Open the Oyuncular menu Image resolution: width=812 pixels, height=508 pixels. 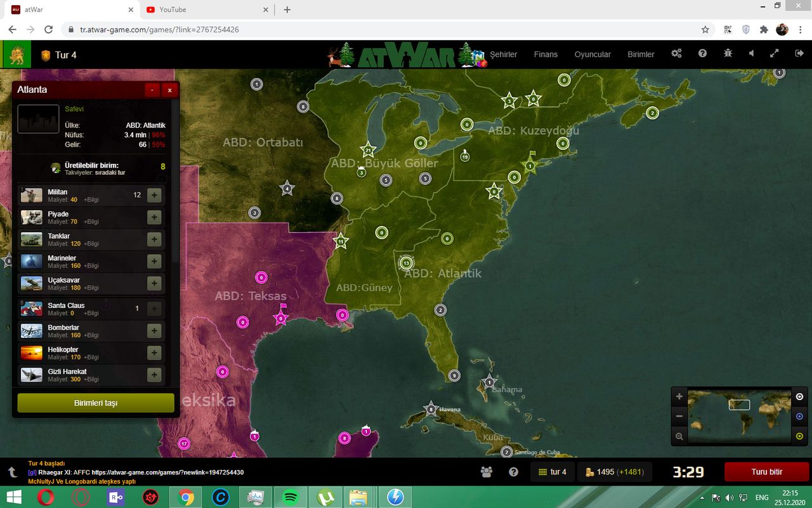(593, 55)
